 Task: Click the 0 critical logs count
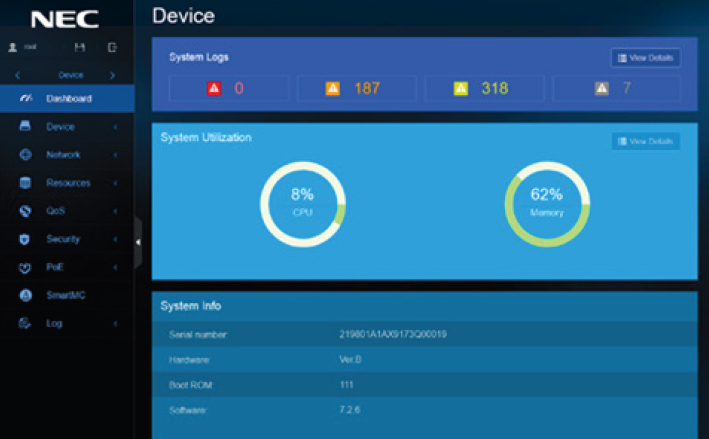[239, 88]
